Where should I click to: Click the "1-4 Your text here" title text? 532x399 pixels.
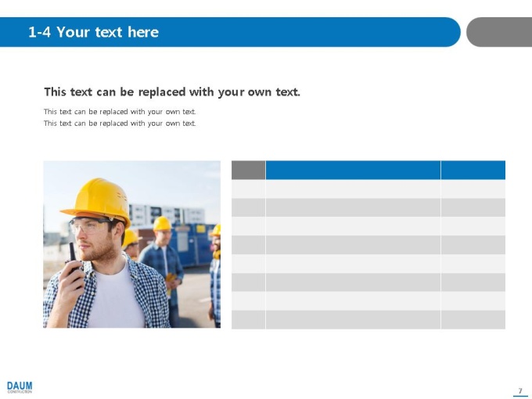click(93, 32)
